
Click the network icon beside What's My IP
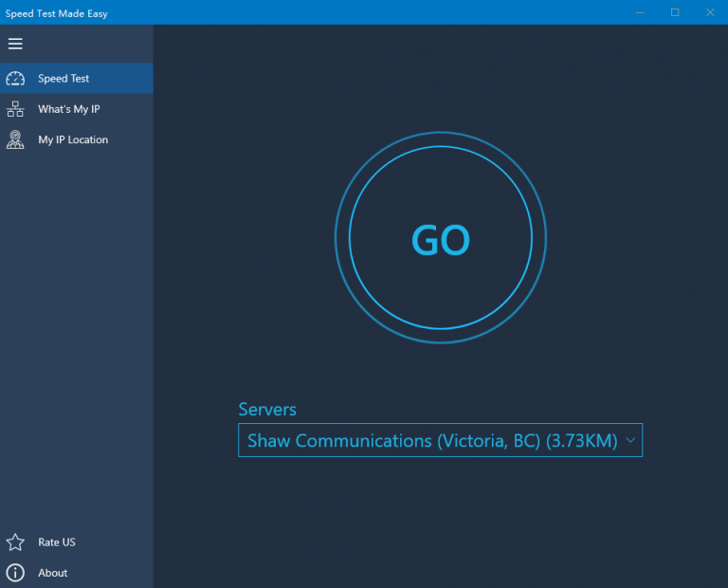[15, 109]
